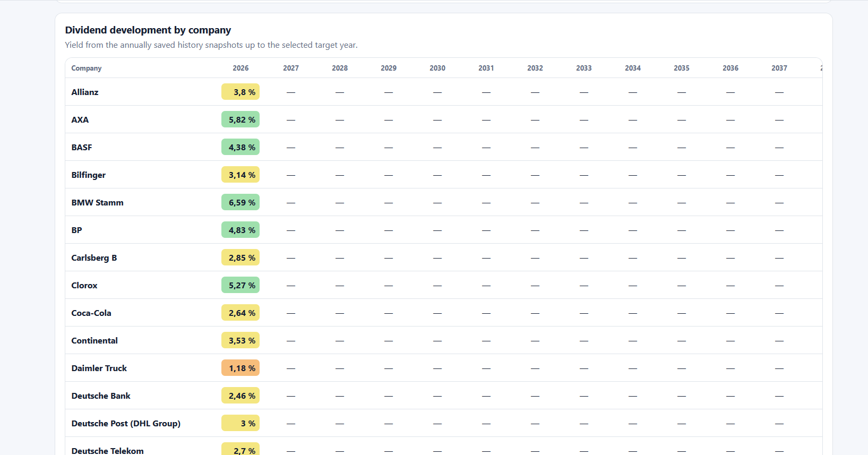Image resolution: width=868 pixels, height=455 pixels.
Task: Click the Deutsche Post (DHL Group) row
Action: [x=444, y=423]
